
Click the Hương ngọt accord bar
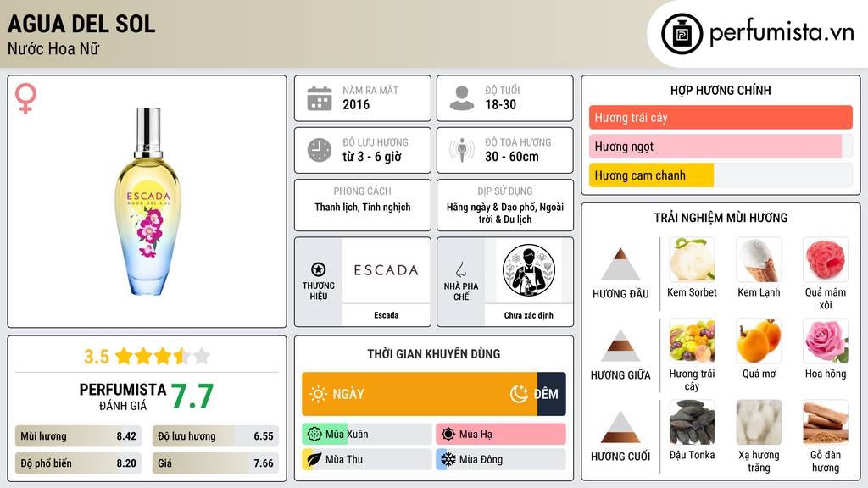coord(721,146)
